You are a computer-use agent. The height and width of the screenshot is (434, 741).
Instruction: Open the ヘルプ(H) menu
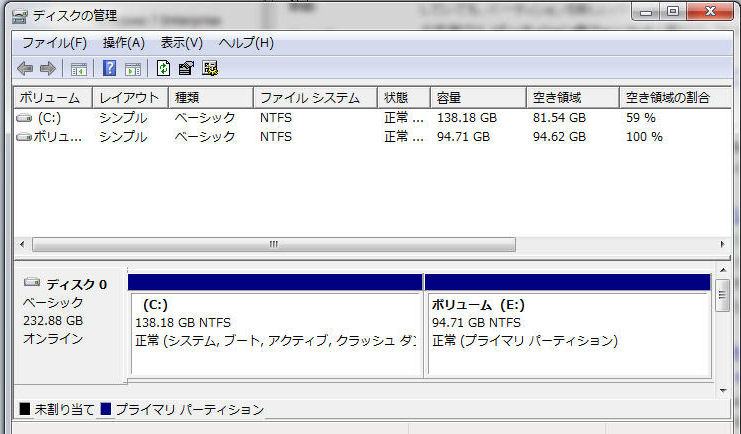246,43
